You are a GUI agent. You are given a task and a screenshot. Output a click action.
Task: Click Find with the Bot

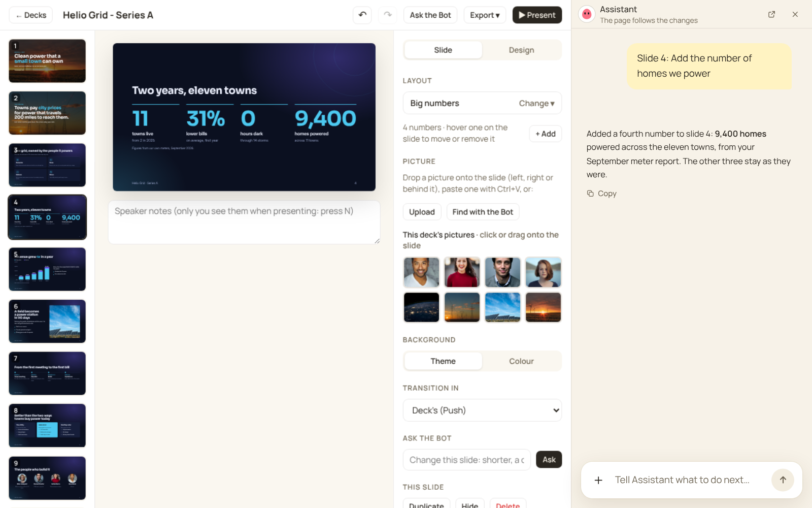pyautogui.click(x=483, y=212)
